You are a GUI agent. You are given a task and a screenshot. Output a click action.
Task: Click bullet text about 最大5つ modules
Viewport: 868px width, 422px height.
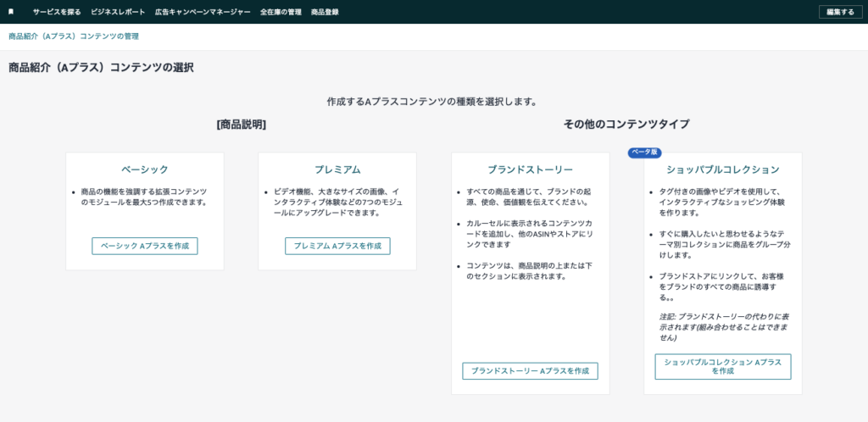pyautogui.click(x=144, y=197)
